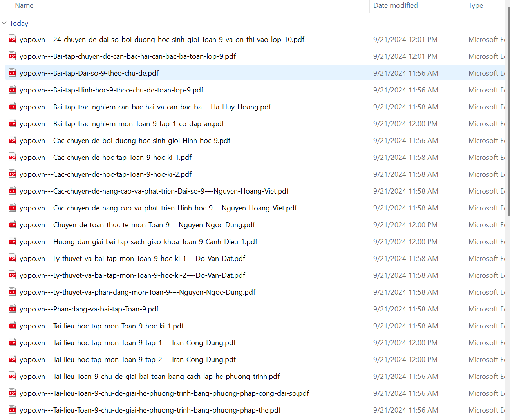
Task: Click PDF icon of Phan-dang-va-bai-tap-Toan-9 file
Action: coord(13,309)
